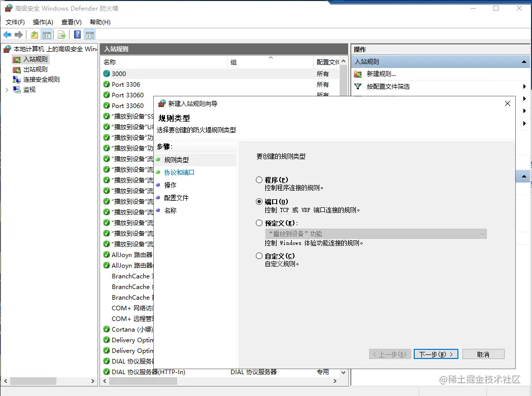Open the Help question mark toolbar icon
The height and width of the screenshot is (396, 532).
click(x=77, y=34)
